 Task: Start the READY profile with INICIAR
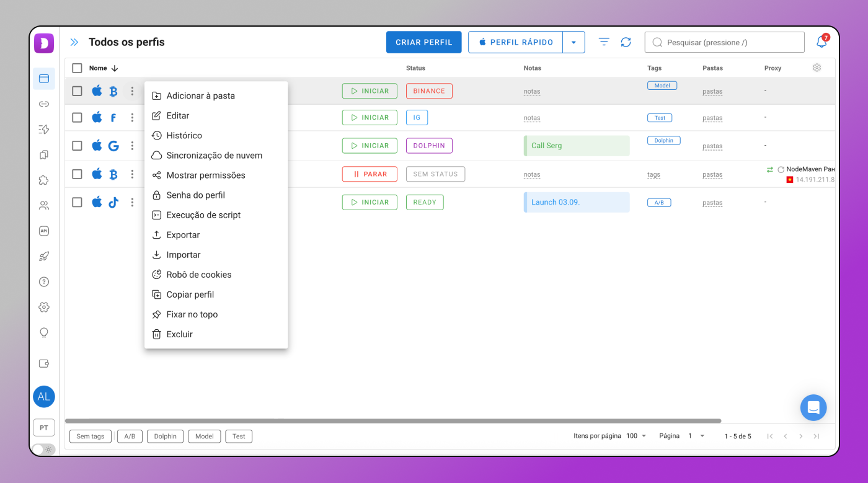[x=370, y=202]
